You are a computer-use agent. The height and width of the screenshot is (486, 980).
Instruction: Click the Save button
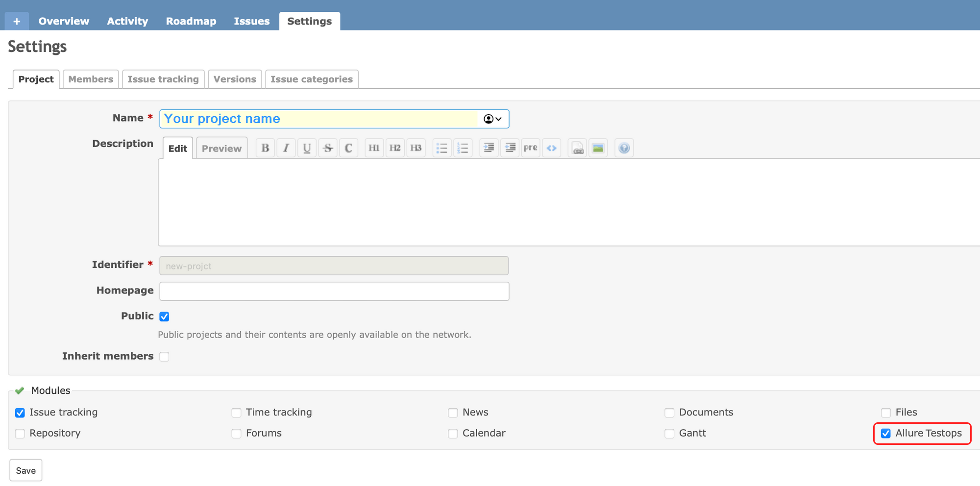[25, 470]
